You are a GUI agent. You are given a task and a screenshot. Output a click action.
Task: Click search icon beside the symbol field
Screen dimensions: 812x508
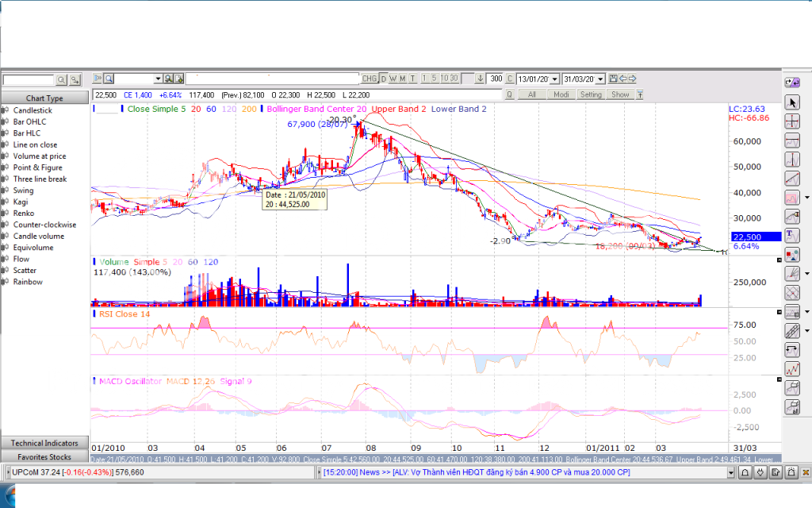[62, 80]
